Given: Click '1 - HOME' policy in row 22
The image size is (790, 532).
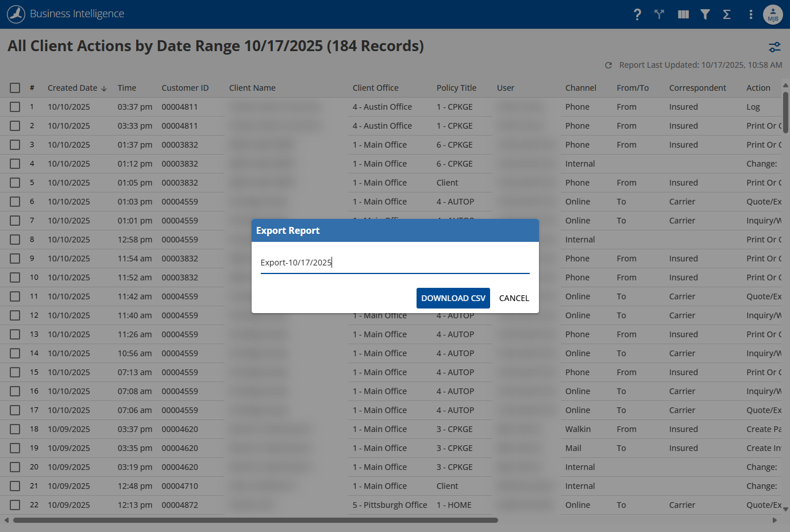Looking at the screenshot, I should 454,505.
